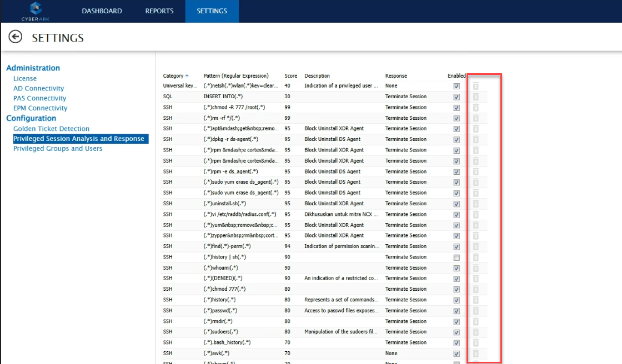Open Golden Ticket Detection configuration
The width and height of the screenshot is (622, 364).
pos(51,129)
